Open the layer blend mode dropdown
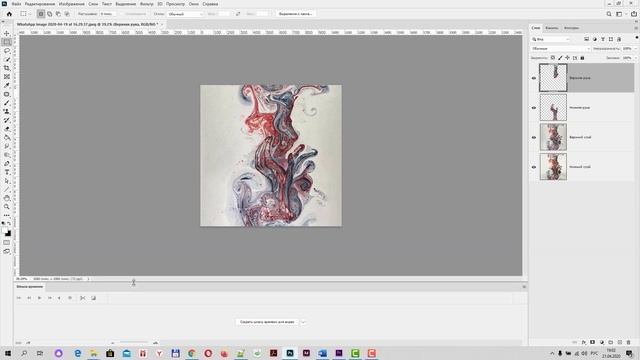This screenshot has width=640, height=360. coord(561,49)
